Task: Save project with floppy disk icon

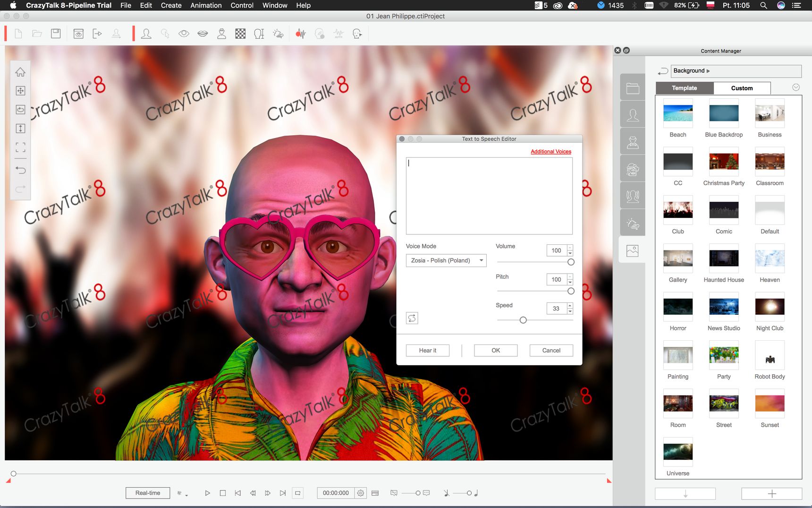Action: point(56,34)
